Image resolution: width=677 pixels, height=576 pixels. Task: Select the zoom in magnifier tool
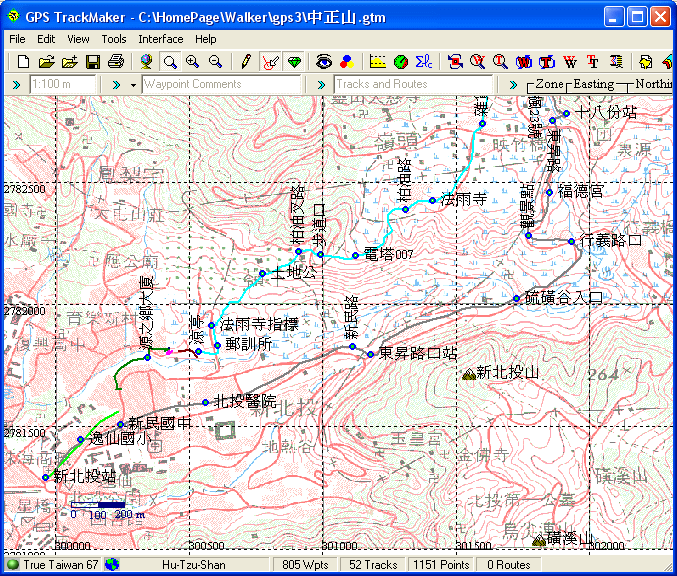tap(193, 62)
